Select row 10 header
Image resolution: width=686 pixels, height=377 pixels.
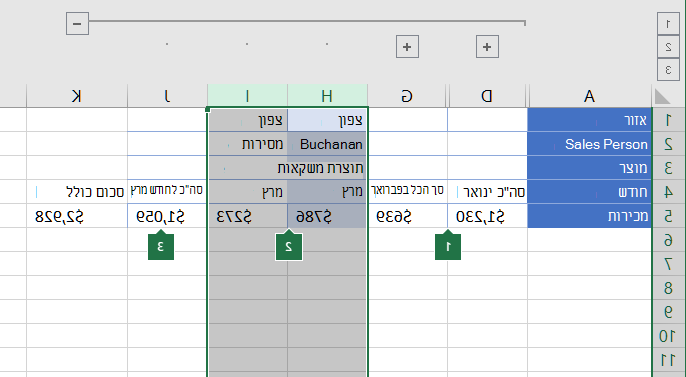[668, 336]
